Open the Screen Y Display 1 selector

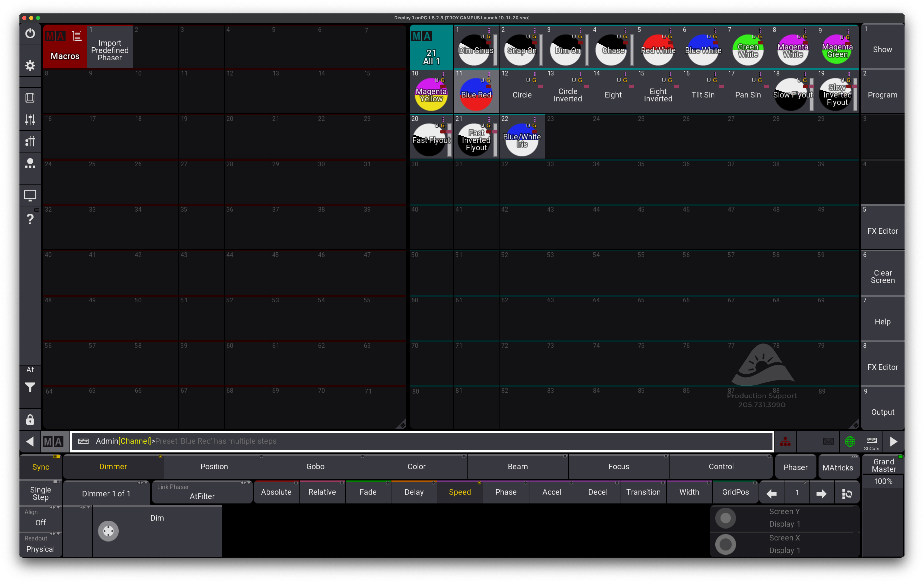pyautogui.click(x=785, y=518)
